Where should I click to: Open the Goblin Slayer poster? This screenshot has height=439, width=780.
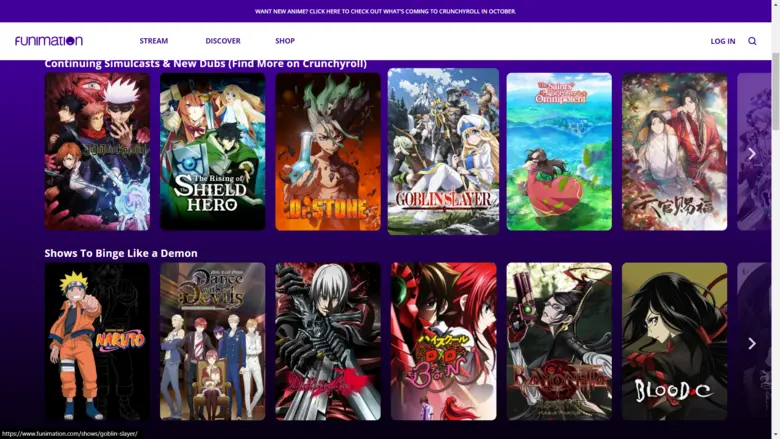(443, 152)
